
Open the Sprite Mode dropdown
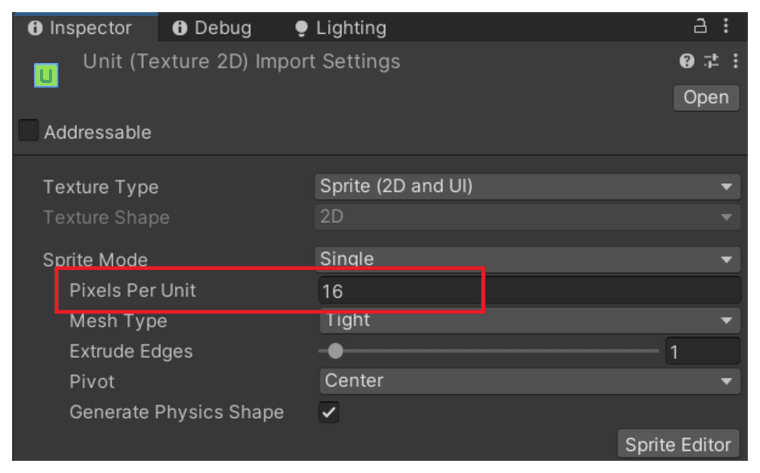pyautogui.click(x=527, y=259)
